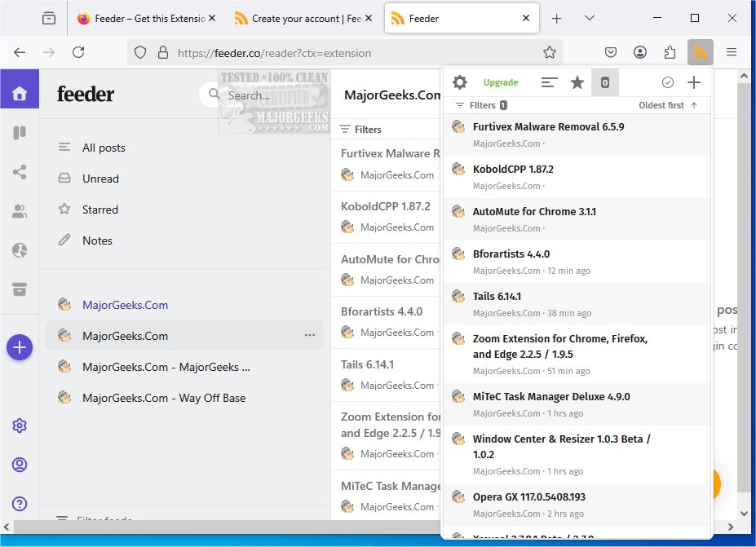Open help via the question mark icon
The width and height of the screenshot is (756, 547).
point(19,503)
